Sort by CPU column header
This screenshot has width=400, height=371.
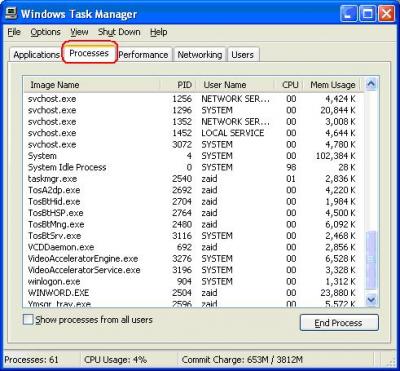289,85
